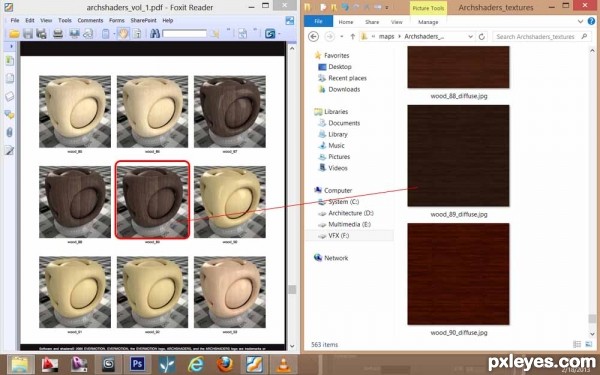Go up one folder level in Explorer

[352, 36]
